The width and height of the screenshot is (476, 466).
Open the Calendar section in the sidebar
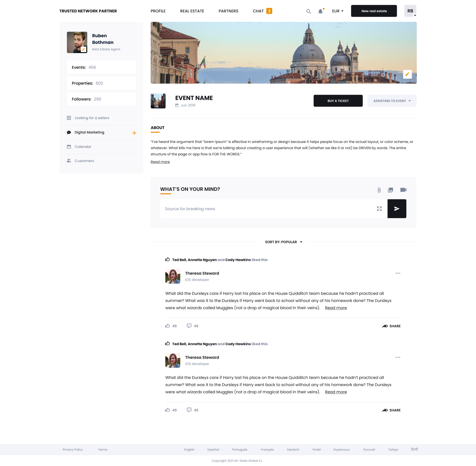(x=83, y=147)
